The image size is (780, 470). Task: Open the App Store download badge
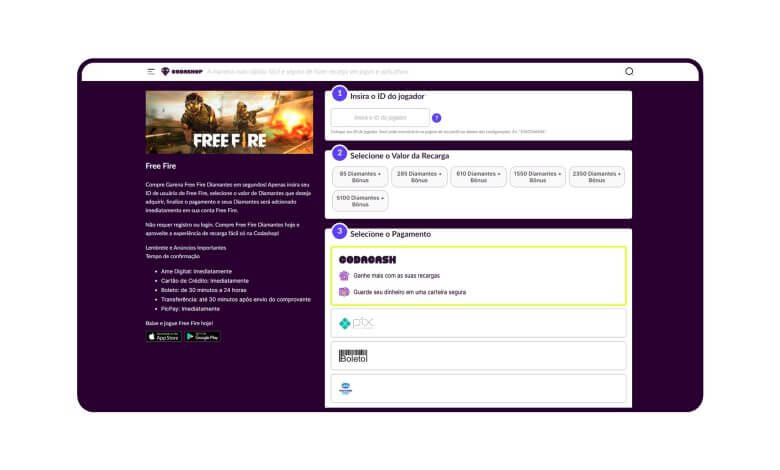point(164,337)
